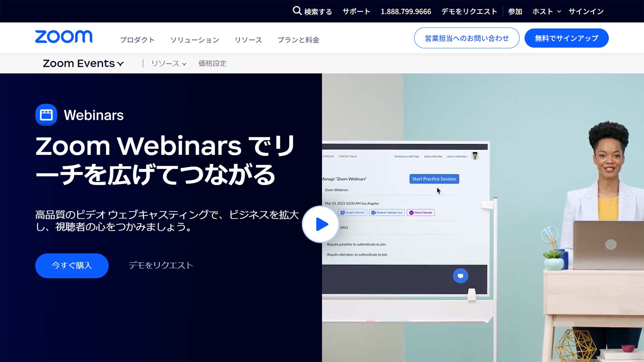Screen dimensions: 644x362
Task: Open the ソリューション menu
Action: (195, 40)
